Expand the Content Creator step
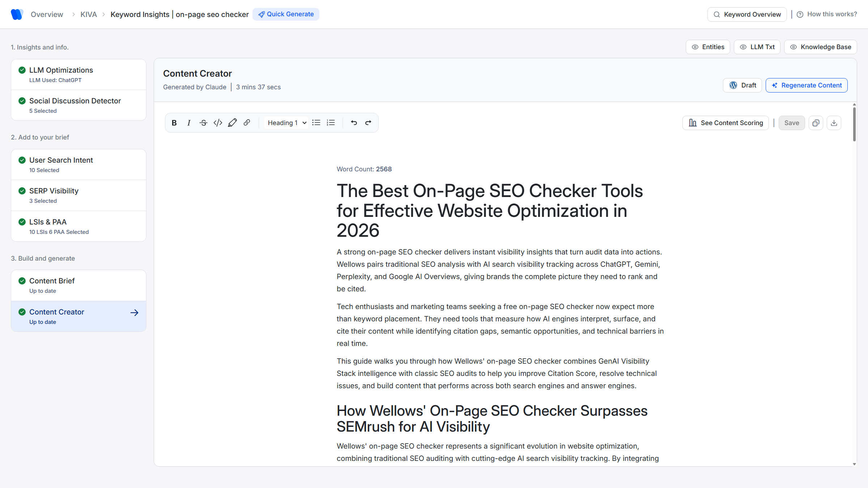This screenshot has width=868, height=488. pyautogui.click(x=134, y=312)
